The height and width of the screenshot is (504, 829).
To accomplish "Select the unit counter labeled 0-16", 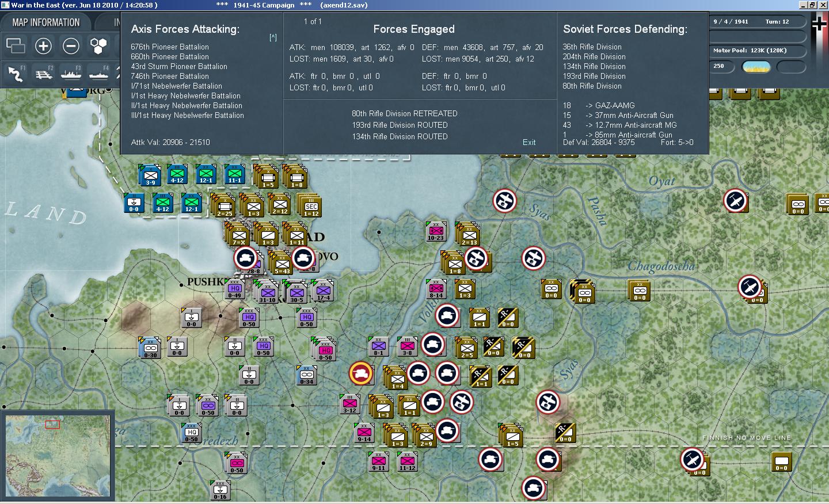I will tap(220, 490).
